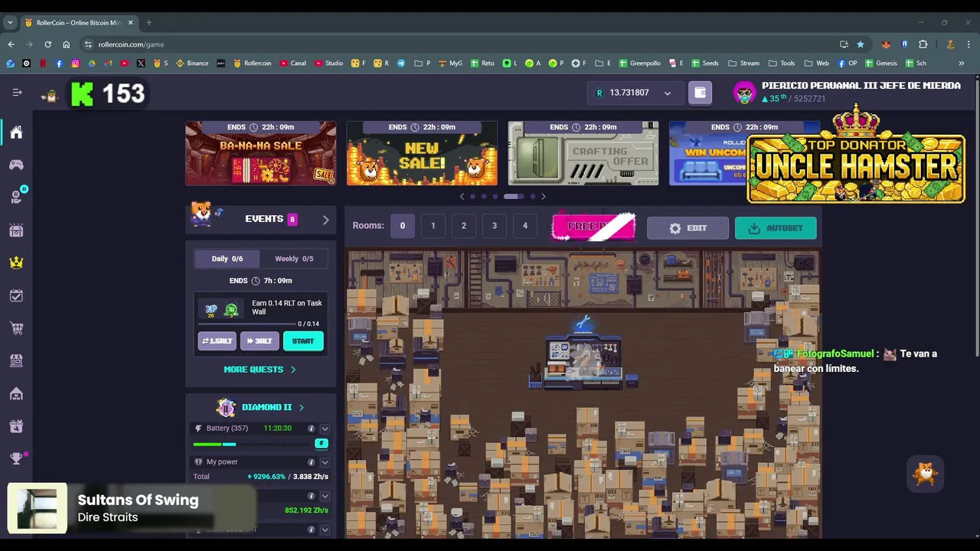Select room 0
The height and width of the screenshot is (551, 980).
click(402, 226)
